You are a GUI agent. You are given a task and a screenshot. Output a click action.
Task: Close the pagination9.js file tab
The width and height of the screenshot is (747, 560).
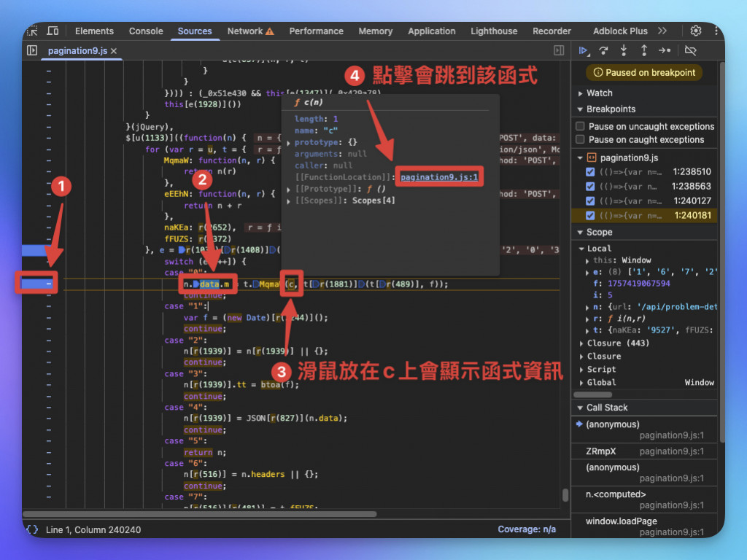click(114, 51)
